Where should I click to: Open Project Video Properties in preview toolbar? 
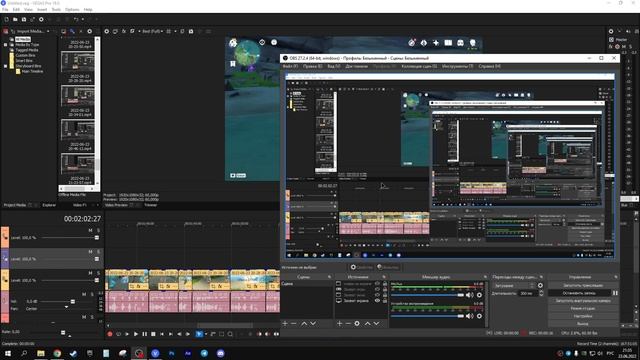click(107, 31)
